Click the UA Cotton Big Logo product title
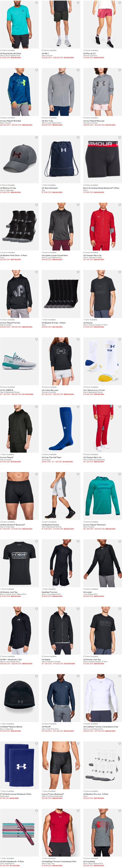Image resolution: width=122 pixels, height=868 pixels. [x=50, y=390]
